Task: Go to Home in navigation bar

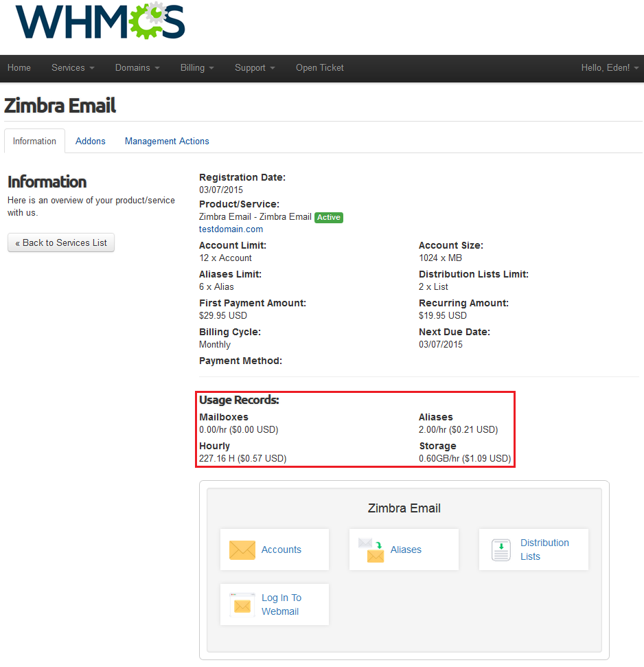Action: coord(19,67)
